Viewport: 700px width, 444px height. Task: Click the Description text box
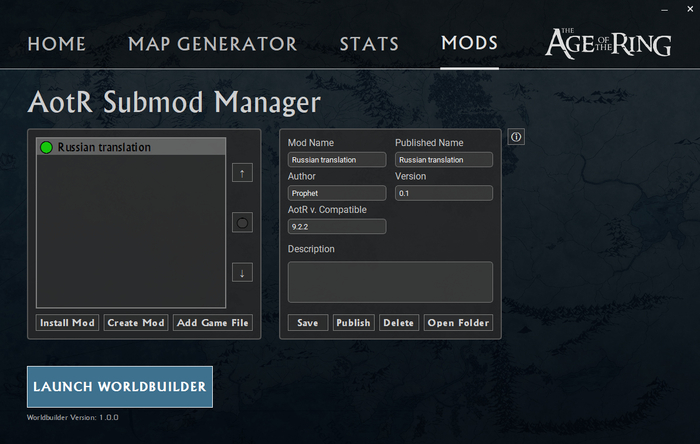(390, 282)
